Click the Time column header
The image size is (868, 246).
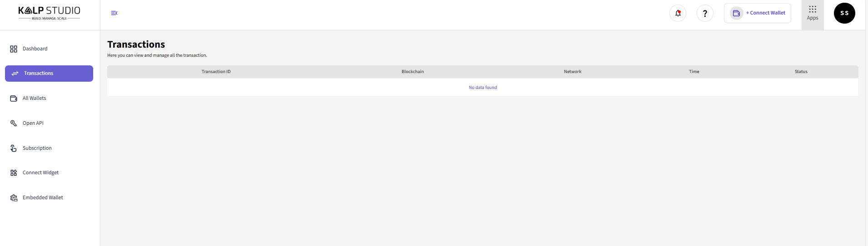click(x=694, y=72)
